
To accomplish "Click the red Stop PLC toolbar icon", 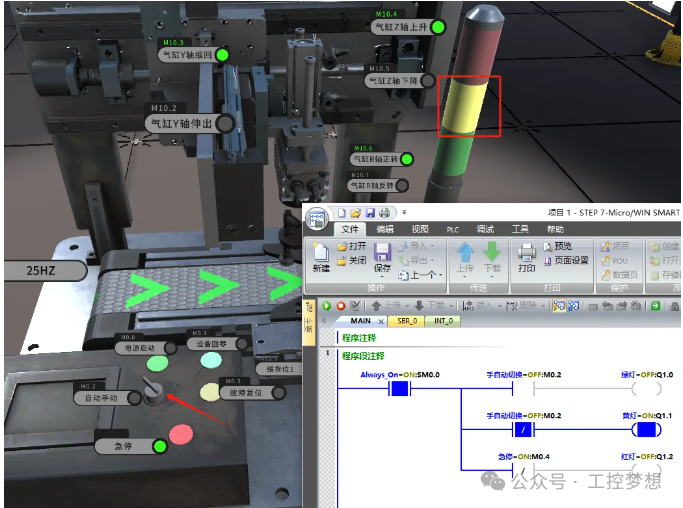I will [x=341, y=306].
